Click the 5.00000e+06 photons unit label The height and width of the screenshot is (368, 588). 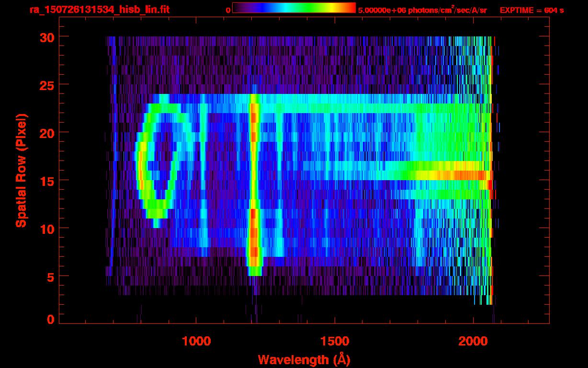(422, 10)
